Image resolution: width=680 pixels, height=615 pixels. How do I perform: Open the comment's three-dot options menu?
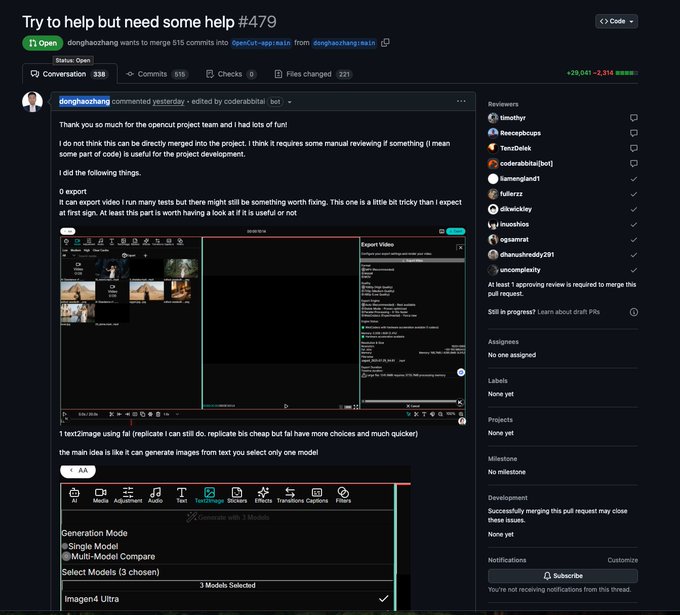coord(461,101)
